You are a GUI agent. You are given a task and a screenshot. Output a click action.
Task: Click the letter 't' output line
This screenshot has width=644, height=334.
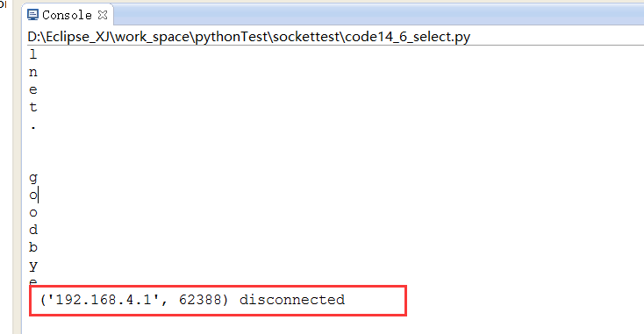pyautogui.click(x=33, y=107)
